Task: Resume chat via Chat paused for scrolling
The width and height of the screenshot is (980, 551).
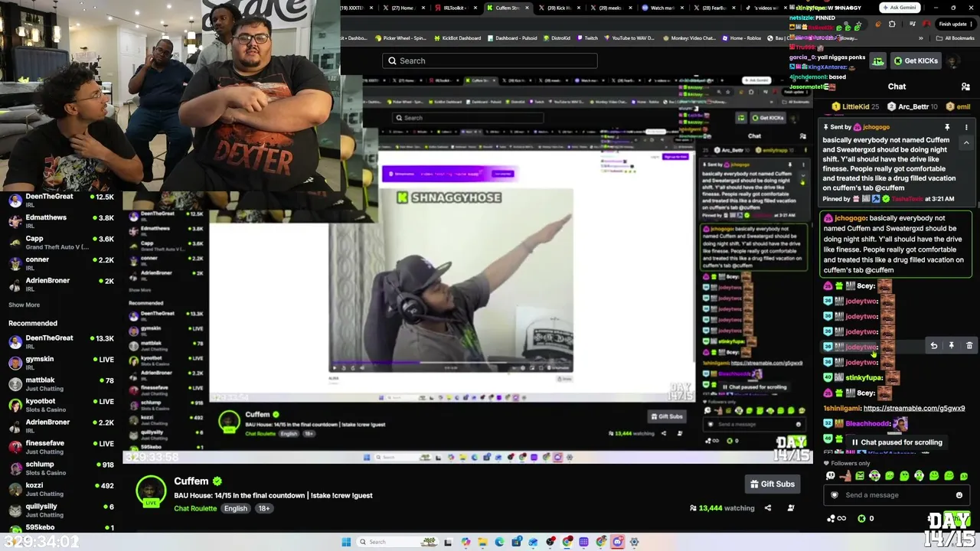Action: click(x=896, y=442)
